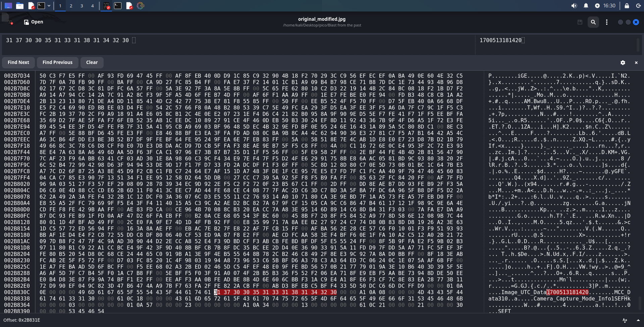Expand the status bar pane toggle arrow

(638, 320)
